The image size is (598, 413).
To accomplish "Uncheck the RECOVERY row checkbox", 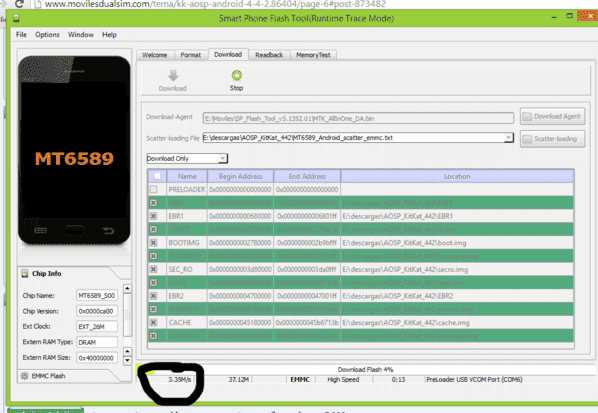I will click(x=153, y=256).
